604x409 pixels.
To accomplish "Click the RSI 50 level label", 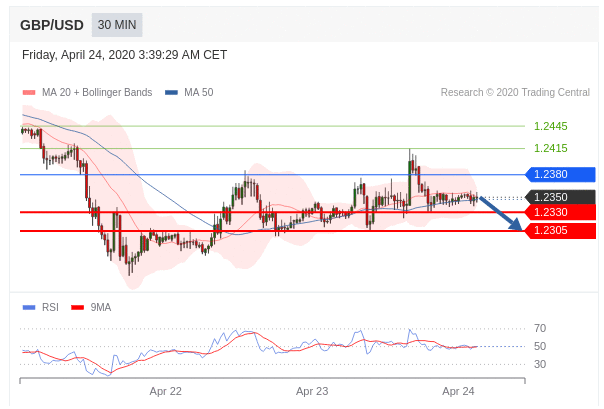I will click(540, 346).
